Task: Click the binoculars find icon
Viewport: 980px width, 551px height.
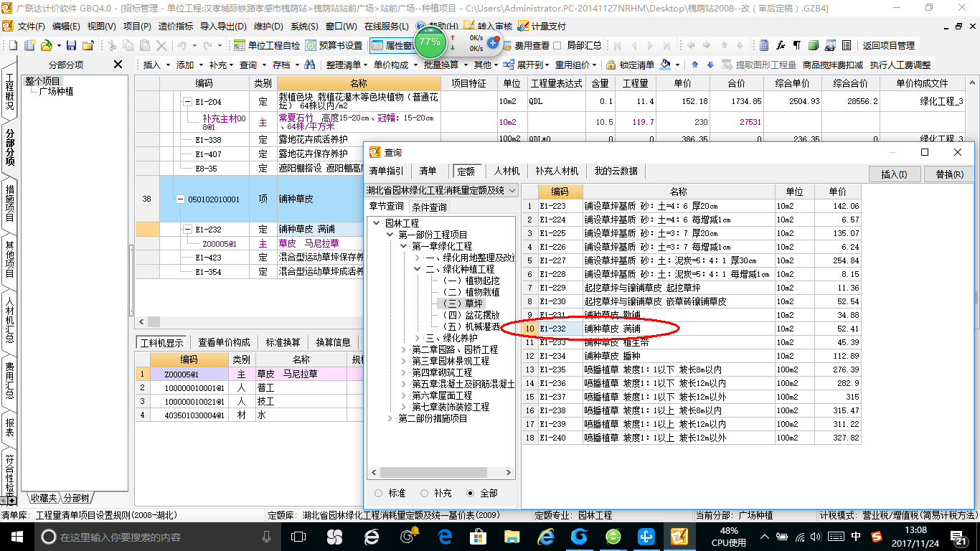Action: pyautogui.click(x=309, y=65)
